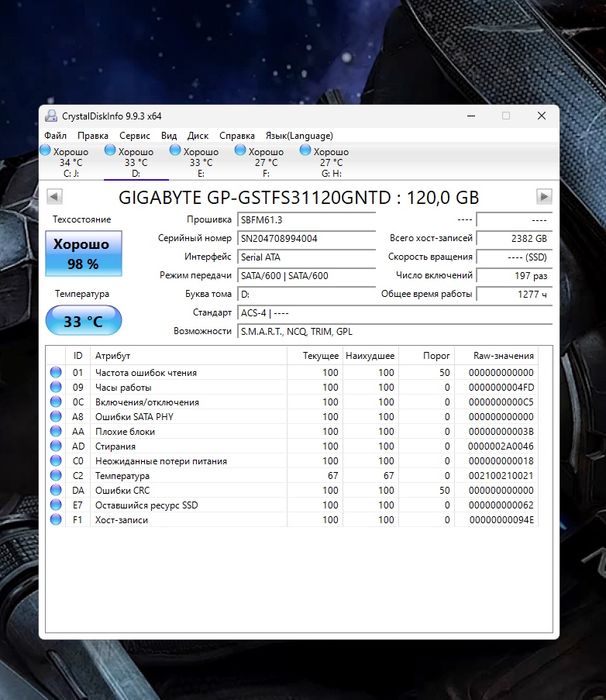Open the Сервис menu
Viewport: 606px width, 700px height.
(x=134, y=136)
